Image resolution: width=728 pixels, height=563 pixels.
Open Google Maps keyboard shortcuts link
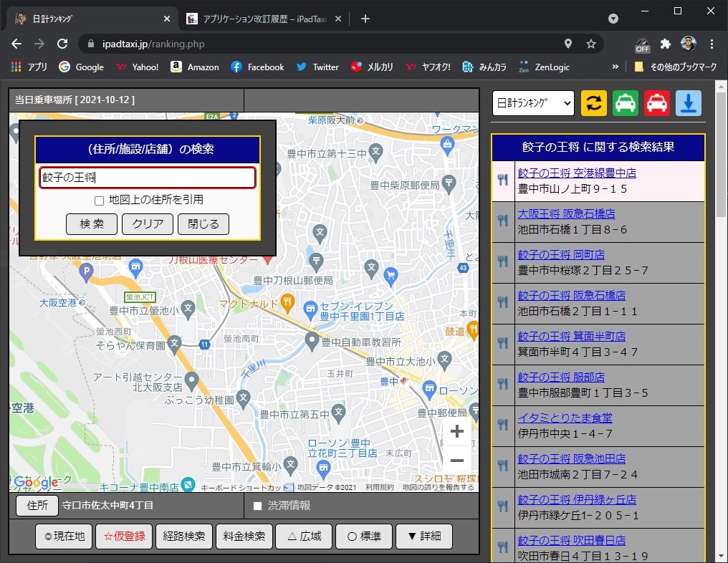point(244,487)
